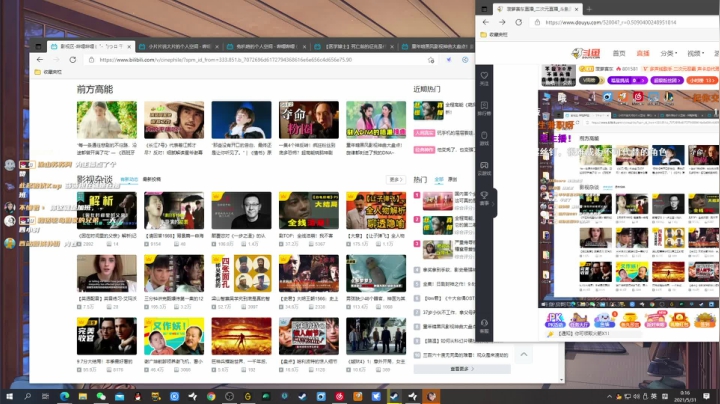Expand 视频 dropdown in douyu nav

coord(695,53)
